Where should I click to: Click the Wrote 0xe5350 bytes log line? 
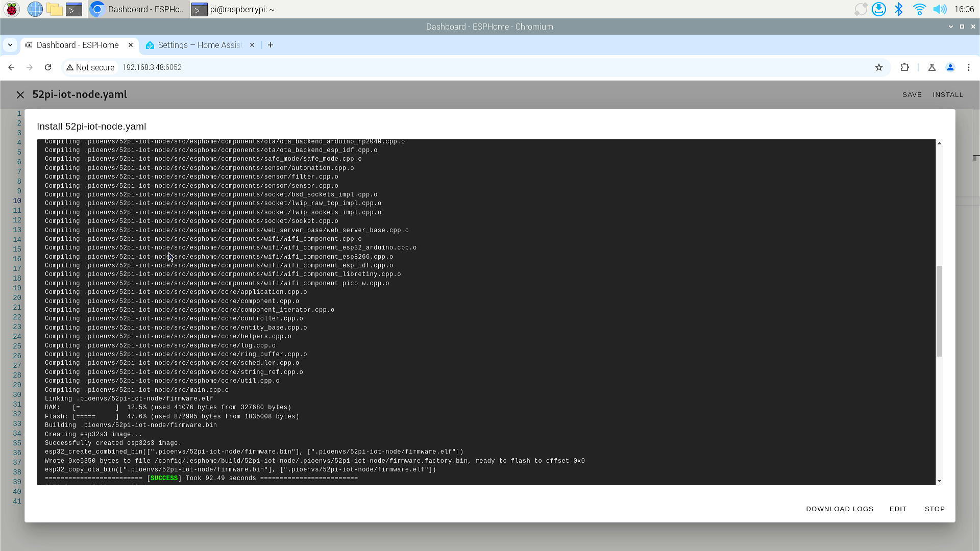[x=315, y=461]
